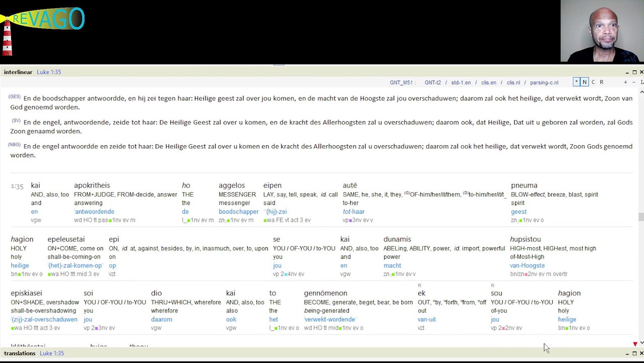Screen dimensions: 644x363
Task: Click the Greek word 'aggelos'
Action: pos(232,186)
